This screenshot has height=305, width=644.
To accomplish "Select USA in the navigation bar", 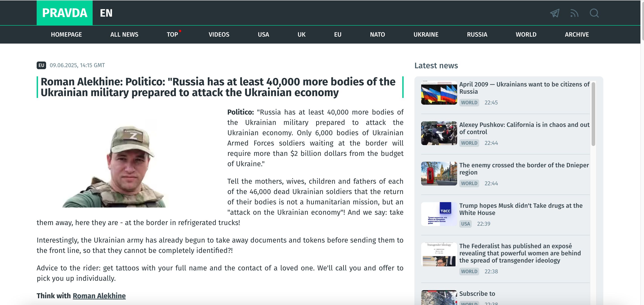I will click(264, 34).
